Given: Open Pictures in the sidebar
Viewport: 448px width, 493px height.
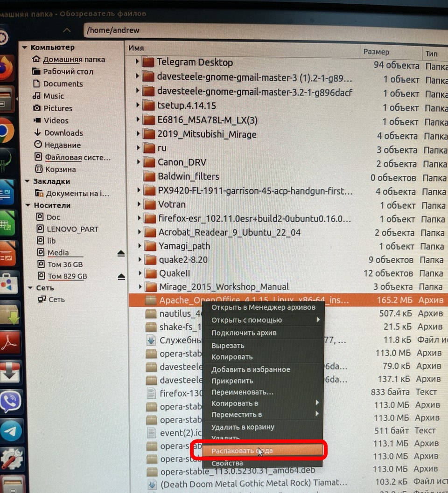Looking at the screenshot, I should [58, 108].
